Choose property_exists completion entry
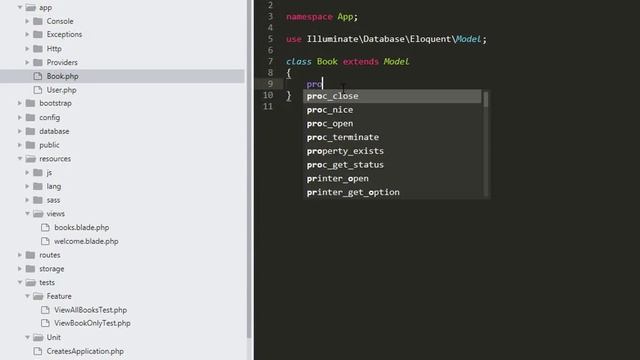The width and height of the screenshot is (640, 360). [393, 151]
